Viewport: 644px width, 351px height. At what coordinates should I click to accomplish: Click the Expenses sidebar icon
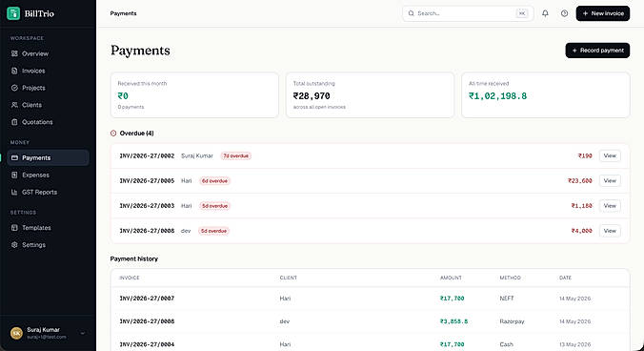[x=15, y=175]
